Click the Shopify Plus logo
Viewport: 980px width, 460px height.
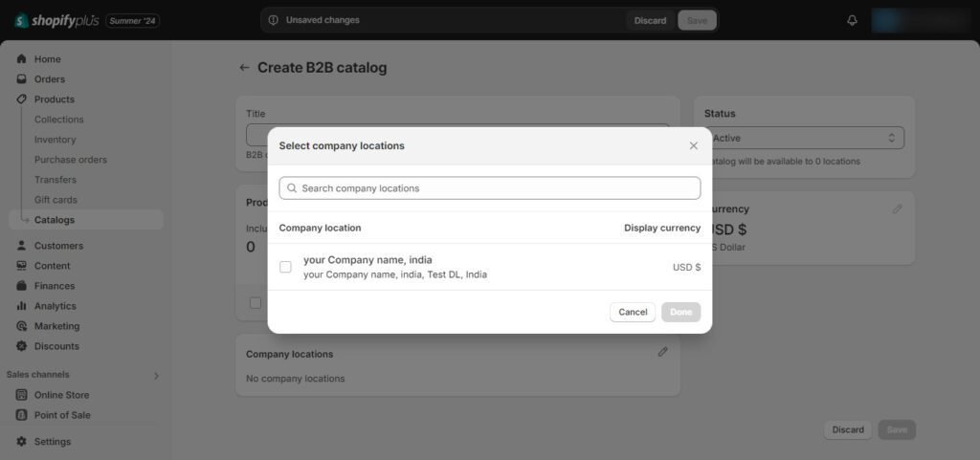pyautogui.click(x=56, y=21)
